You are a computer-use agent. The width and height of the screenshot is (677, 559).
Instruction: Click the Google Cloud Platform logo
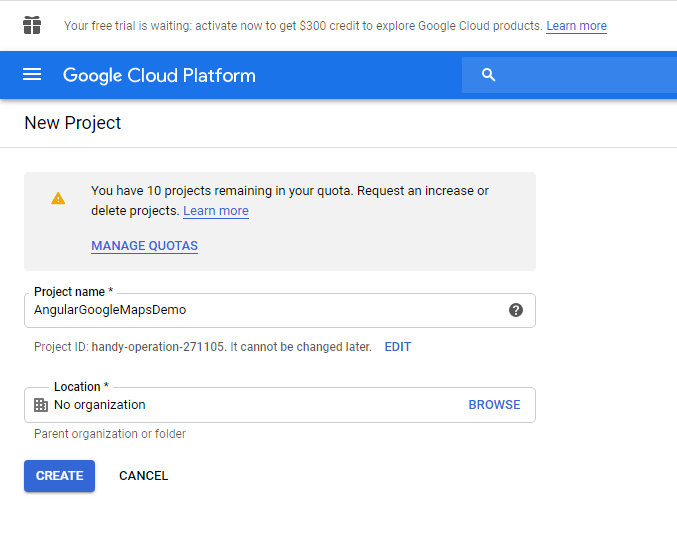point(159,75)
